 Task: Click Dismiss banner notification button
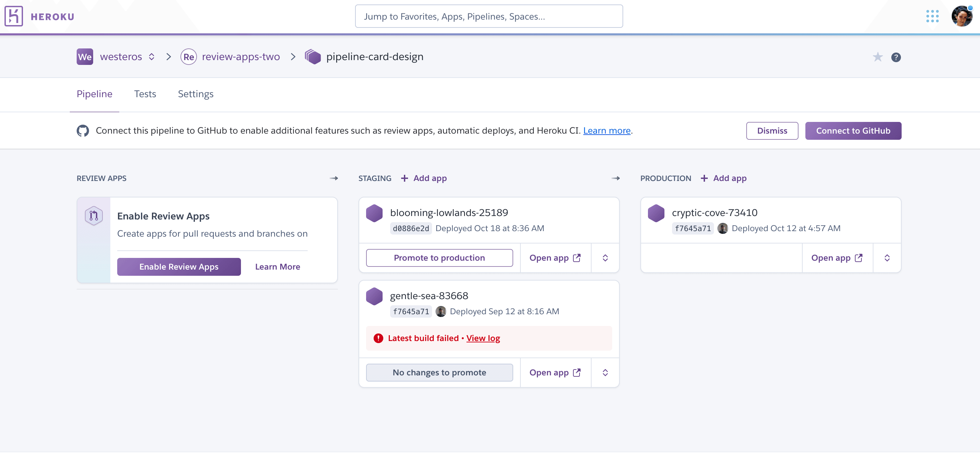[x=772, y=130]
